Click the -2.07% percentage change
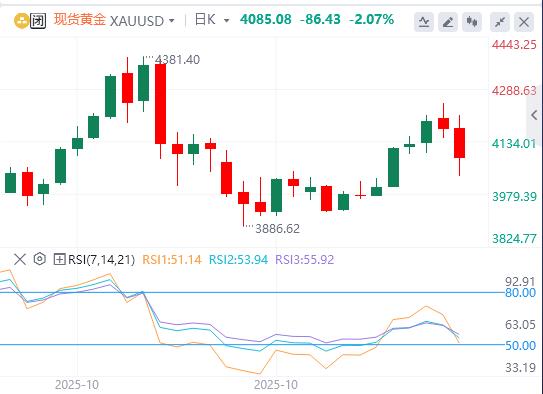The height and width of the screenshot is (394, 543). coord(372,19)
